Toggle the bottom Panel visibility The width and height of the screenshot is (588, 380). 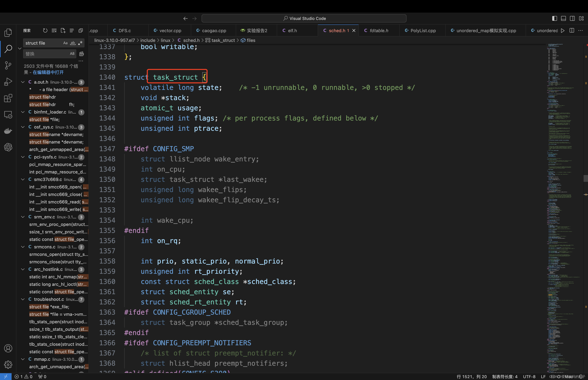click(x=563, y=19)
